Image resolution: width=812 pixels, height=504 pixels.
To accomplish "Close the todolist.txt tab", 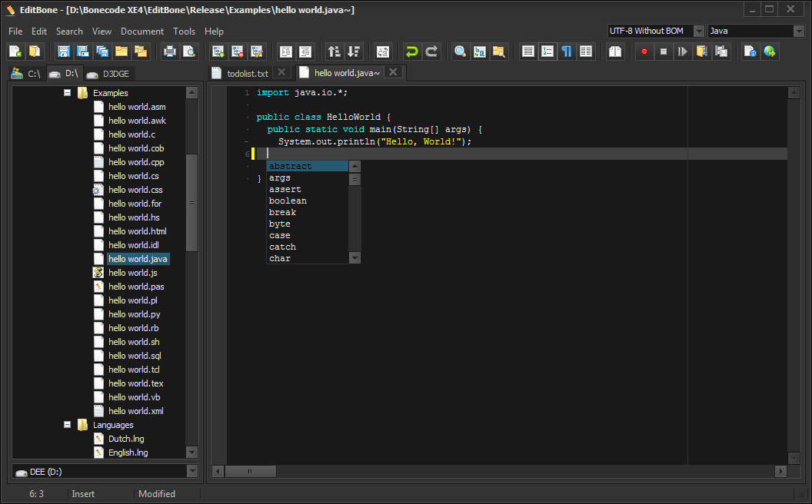I will click(x=281, y=72).
